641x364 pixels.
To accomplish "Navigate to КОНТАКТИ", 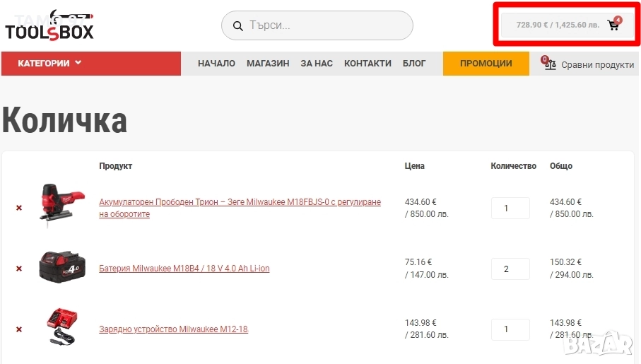I will (367, 63).
